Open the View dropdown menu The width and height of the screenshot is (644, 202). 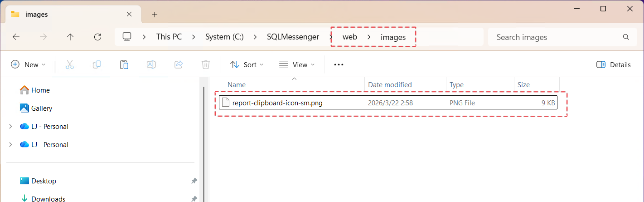(x=296, y=64)
